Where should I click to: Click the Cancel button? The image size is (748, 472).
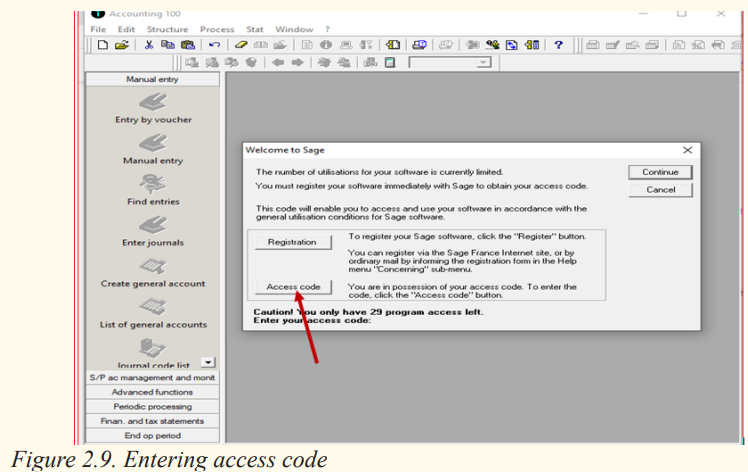click(x=660, y=190)
